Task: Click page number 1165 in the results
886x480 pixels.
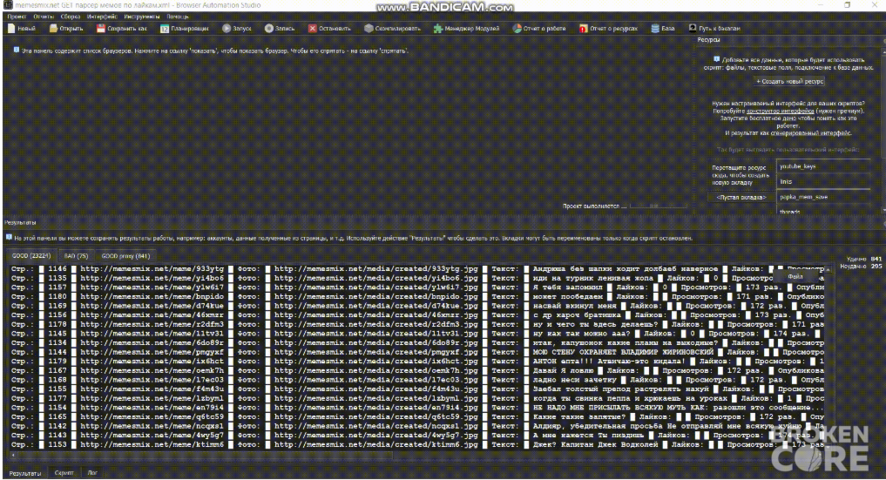Action: [x=57, y=417]
